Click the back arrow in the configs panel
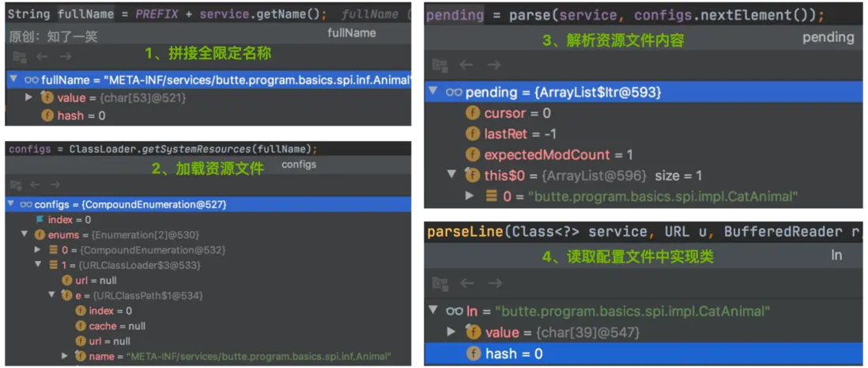This screenshot has height=368, width=868. 34,184
